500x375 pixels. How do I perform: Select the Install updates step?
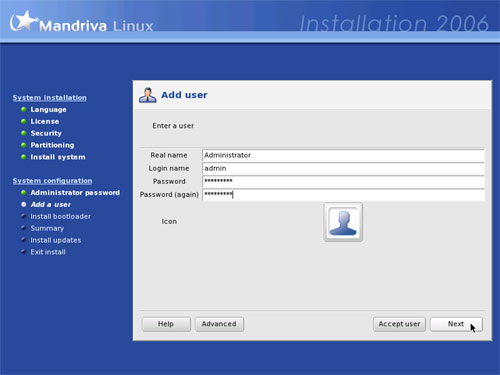[x=56, y=240]
